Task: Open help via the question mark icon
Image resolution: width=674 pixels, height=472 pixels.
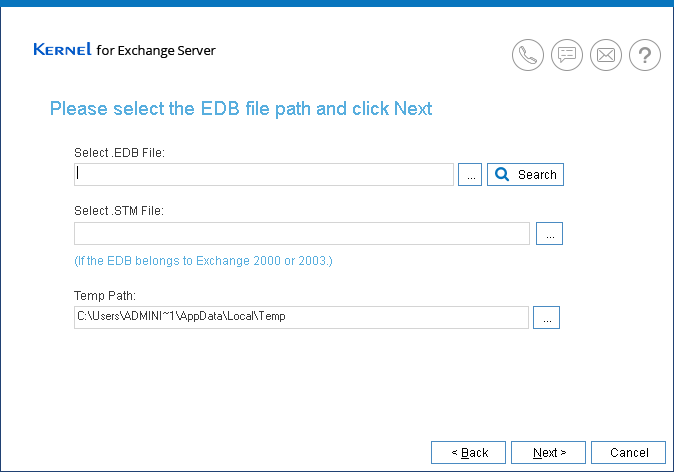Action: click(644, 55)
